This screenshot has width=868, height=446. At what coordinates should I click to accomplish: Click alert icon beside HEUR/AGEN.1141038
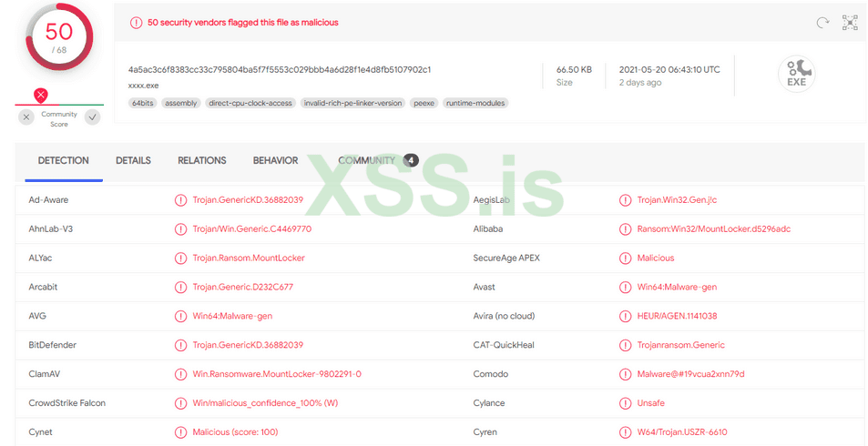tap(625, 316)
